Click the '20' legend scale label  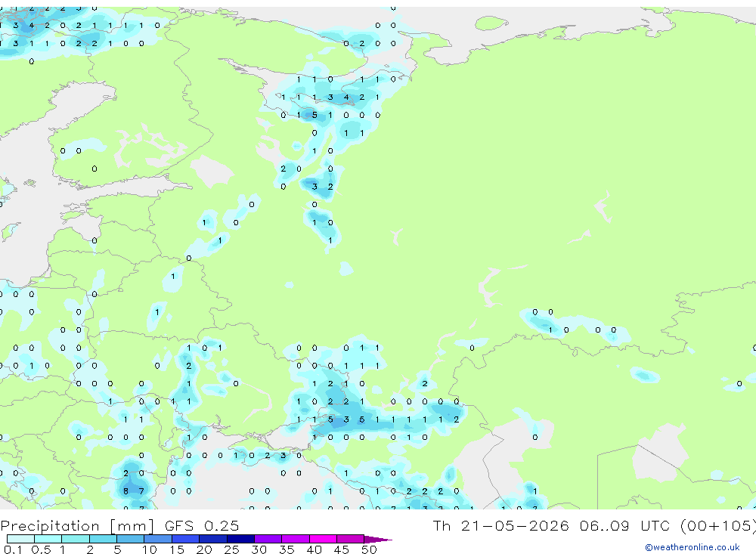[204, 549]
